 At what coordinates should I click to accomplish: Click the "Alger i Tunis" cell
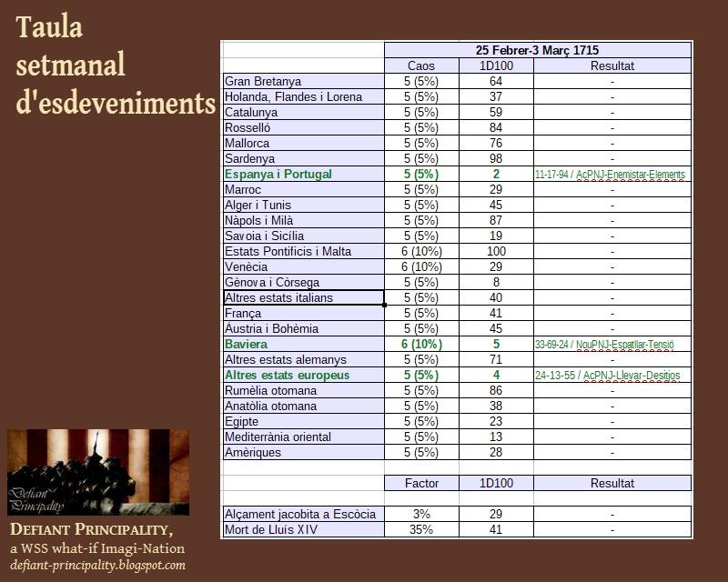point(304,206)
